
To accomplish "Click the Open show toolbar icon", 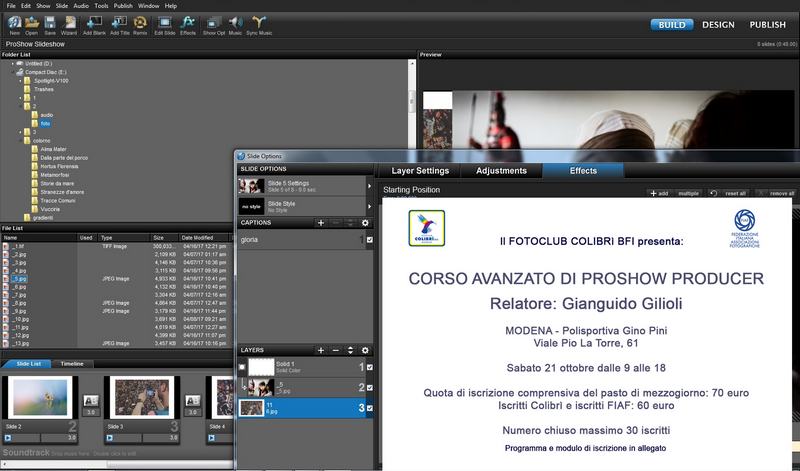I will [x=32, y=25].
